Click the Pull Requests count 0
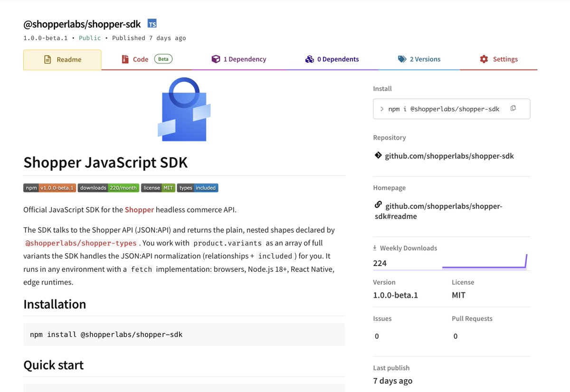 (x=456, y=336)
